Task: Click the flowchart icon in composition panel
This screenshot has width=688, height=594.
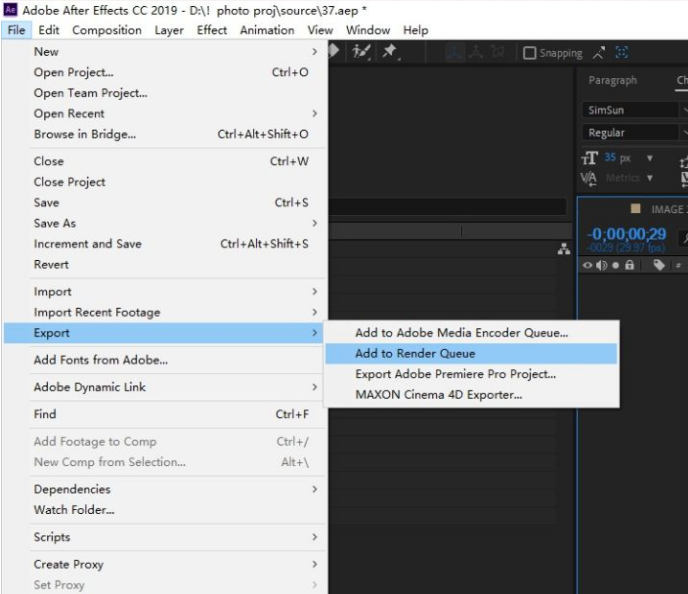Action: point(564,249)
